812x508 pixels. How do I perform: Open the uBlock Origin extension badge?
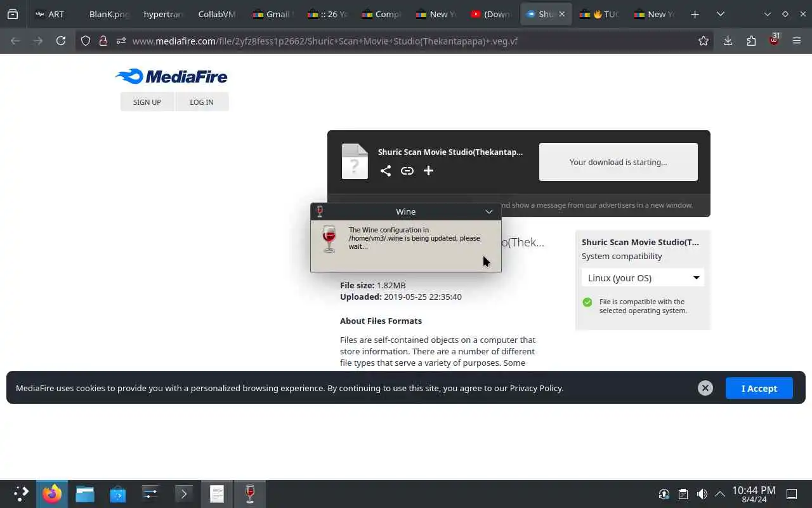point(774,40)
